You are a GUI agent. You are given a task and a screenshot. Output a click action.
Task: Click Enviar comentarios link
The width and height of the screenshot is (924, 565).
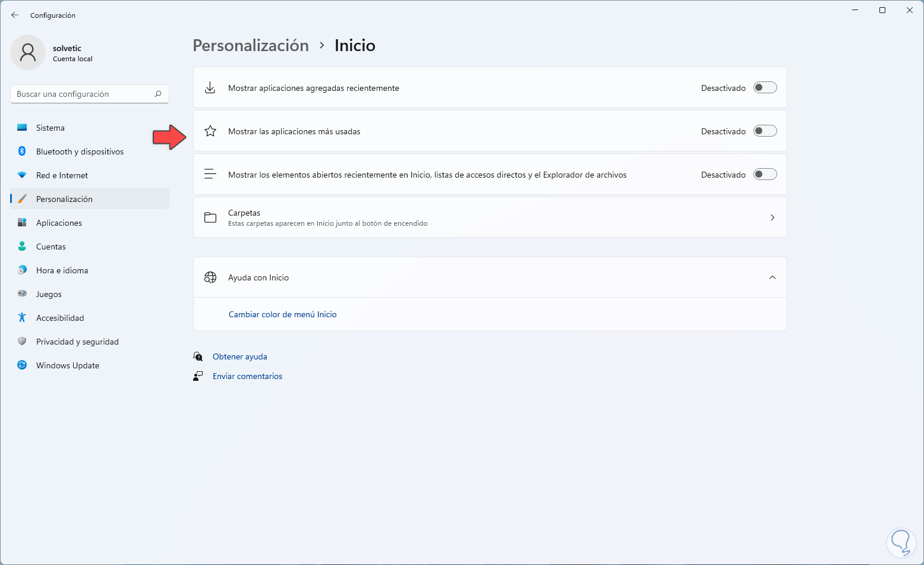(x=247, y=376)
